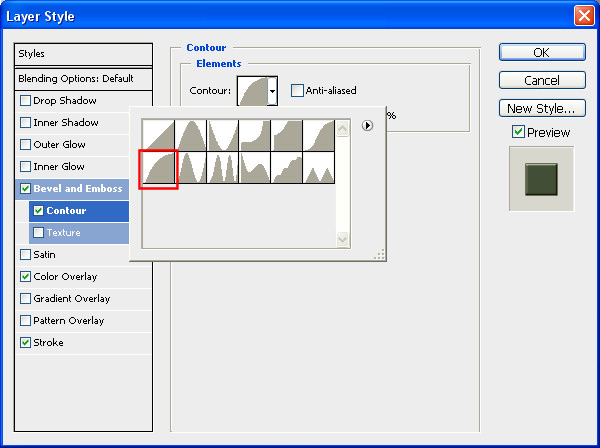Confirm layer style with OK
The width and height of the screenshot is (600, 448).
542,52
